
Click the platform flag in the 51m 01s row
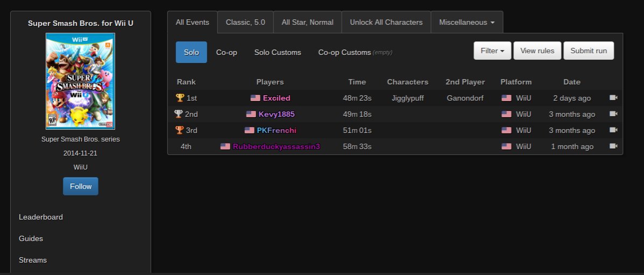tap(506, 130)
